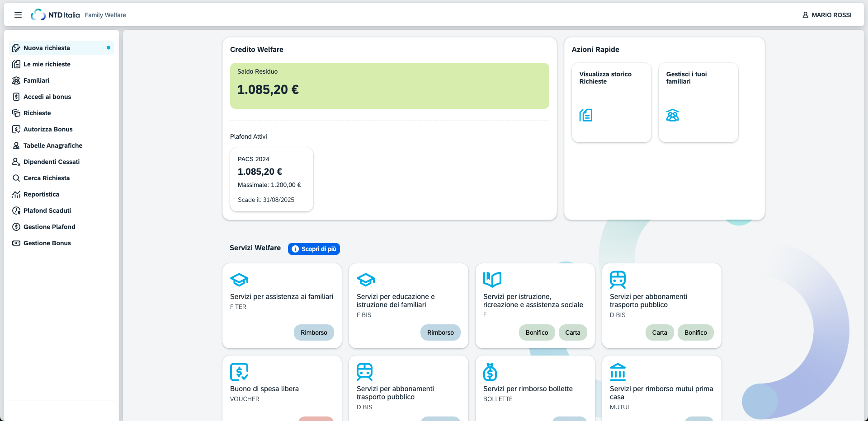
Task: Open Le mie richieste
Action: pyautogui.click(x=61, y=64)
